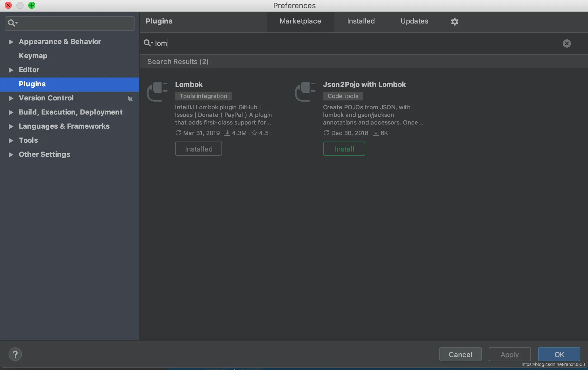This screenshot has height=370, width=588.
Task: Click the Json2Pojo plugin icon
Action: [305, 91]
